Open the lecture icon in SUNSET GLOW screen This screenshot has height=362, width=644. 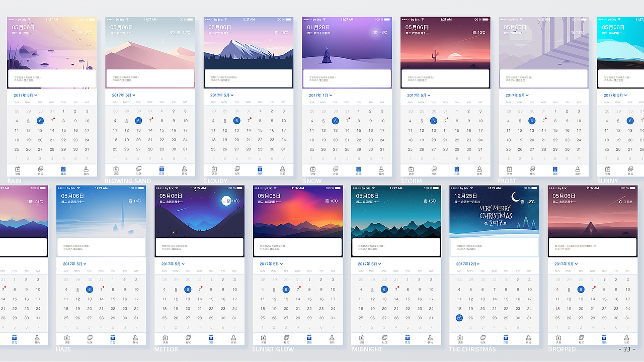(264, 338)
